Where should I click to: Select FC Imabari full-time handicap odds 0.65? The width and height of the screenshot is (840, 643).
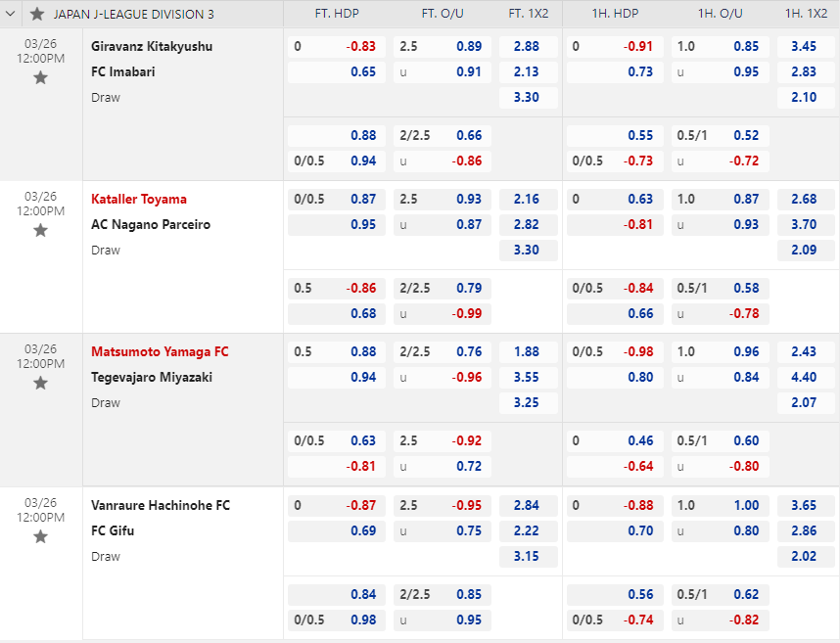pos(337,72)
